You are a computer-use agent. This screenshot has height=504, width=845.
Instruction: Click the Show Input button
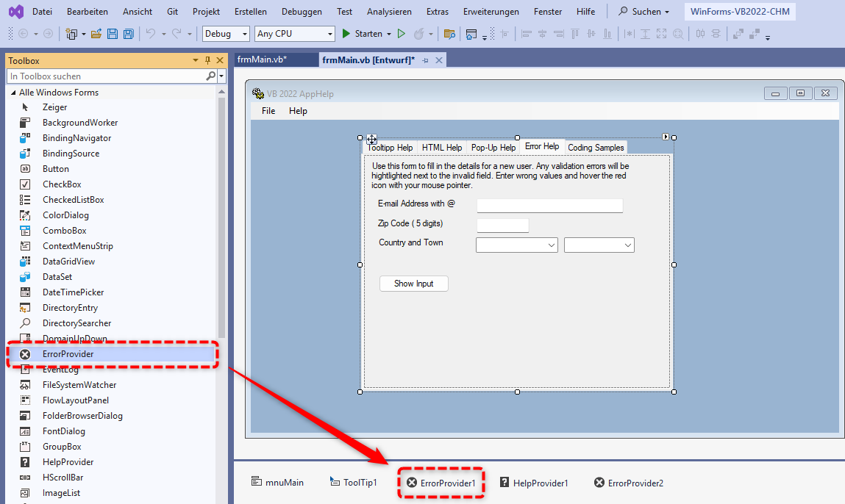point(413,284)
